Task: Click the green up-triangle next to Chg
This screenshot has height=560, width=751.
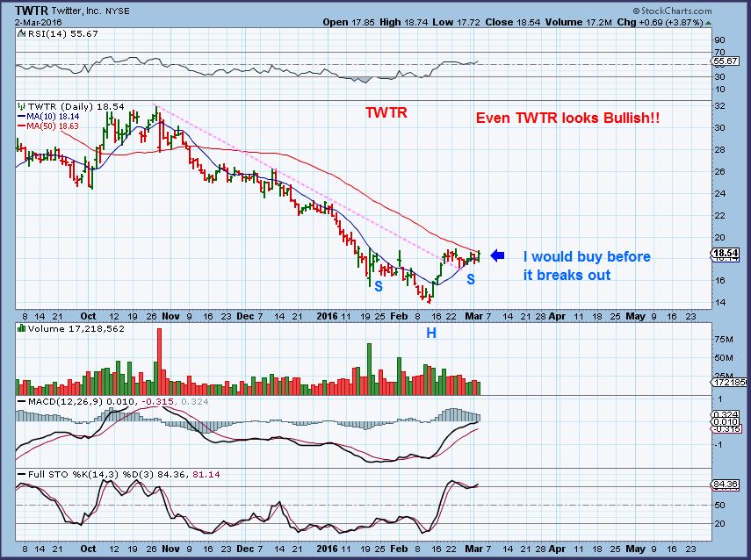Action: pos(708,23)
